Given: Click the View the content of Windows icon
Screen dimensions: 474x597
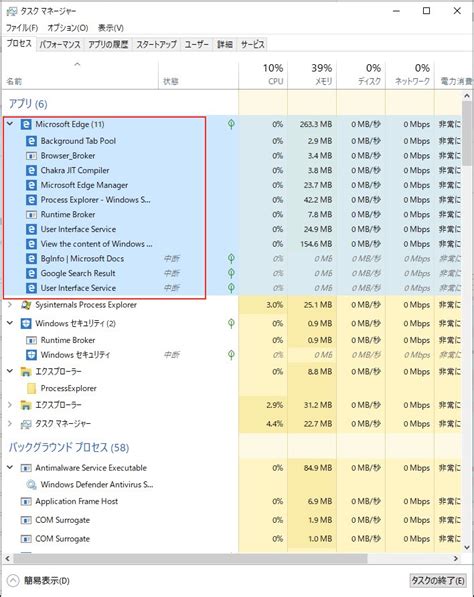Looking at the screenshot, I should click(x=31, y=244).
